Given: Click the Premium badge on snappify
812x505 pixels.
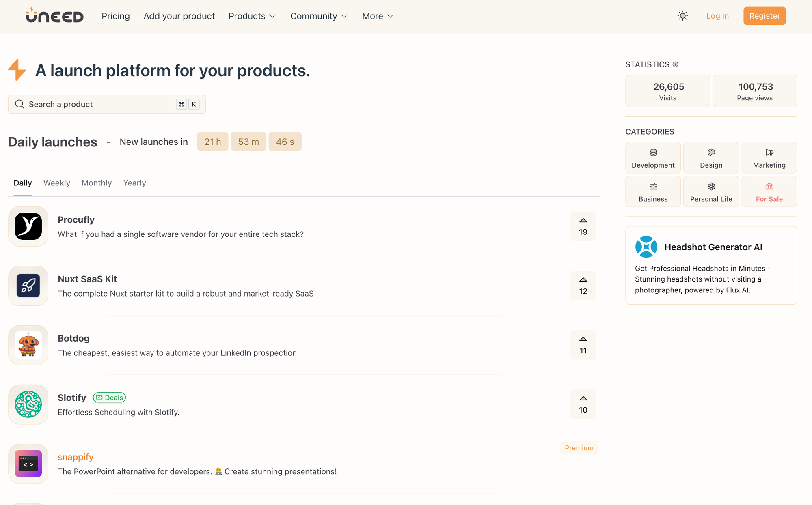Looking at the screenshot, I should coord(579,448).
